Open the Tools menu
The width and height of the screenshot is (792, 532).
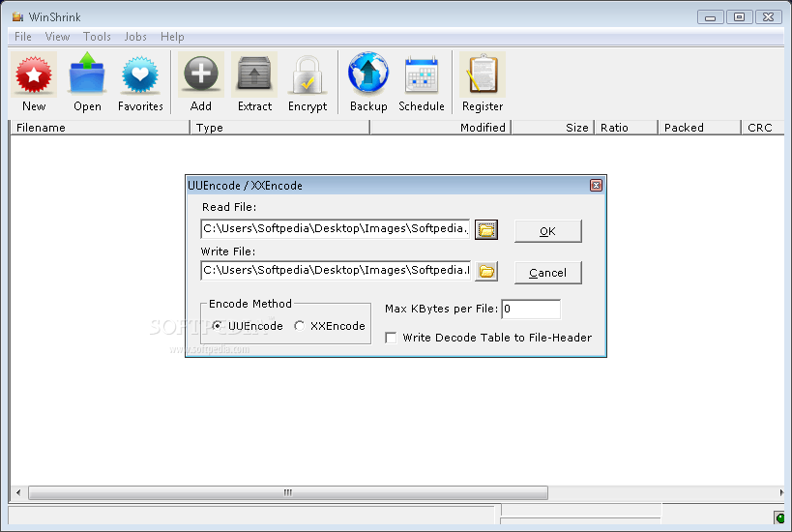pyautogui.click(x=97, y=37)
